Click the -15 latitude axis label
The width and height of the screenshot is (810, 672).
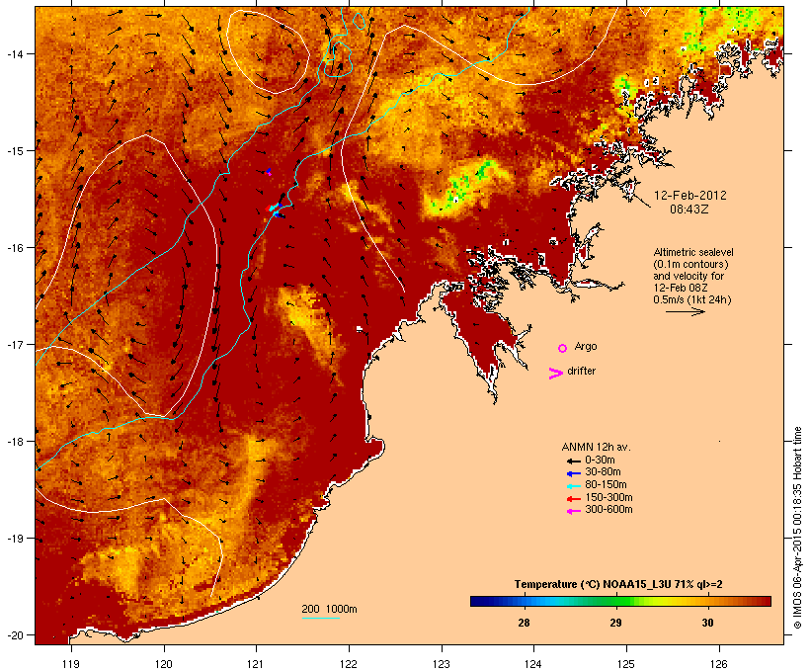click(x=14, y=151)
